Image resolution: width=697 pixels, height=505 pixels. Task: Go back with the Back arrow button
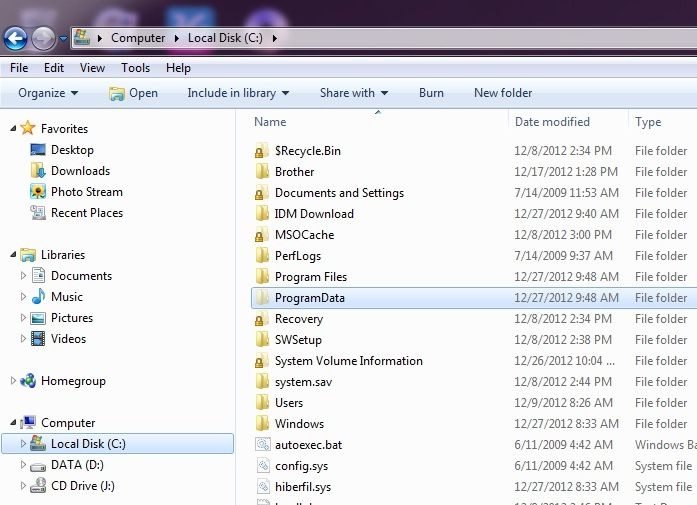click(16, 39)
